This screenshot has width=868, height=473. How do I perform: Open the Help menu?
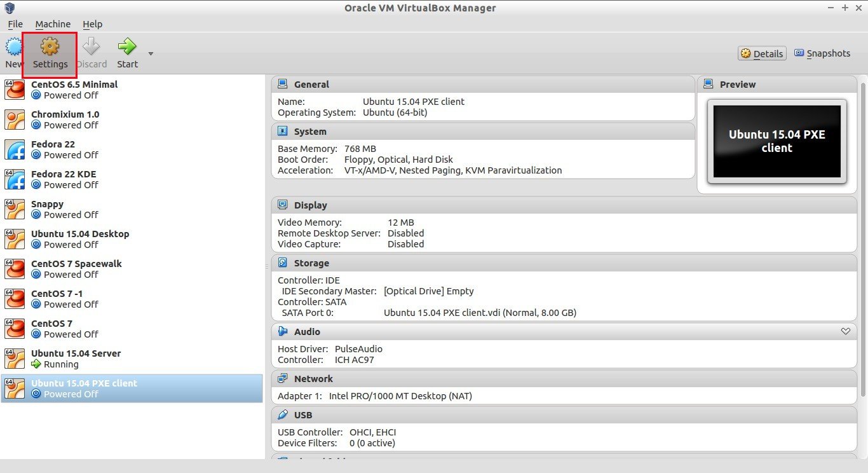click(92, 24)
